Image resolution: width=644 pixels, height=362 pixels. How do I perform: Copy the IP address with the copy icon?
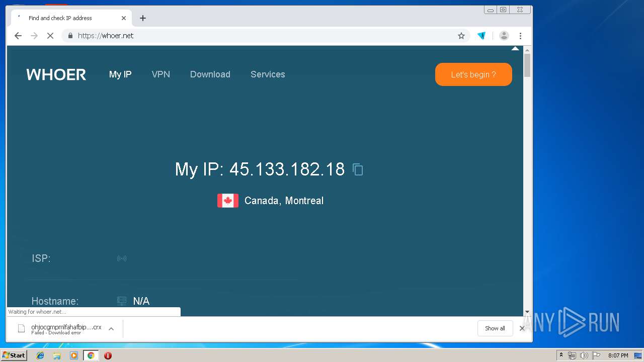(x=358, y=169)
